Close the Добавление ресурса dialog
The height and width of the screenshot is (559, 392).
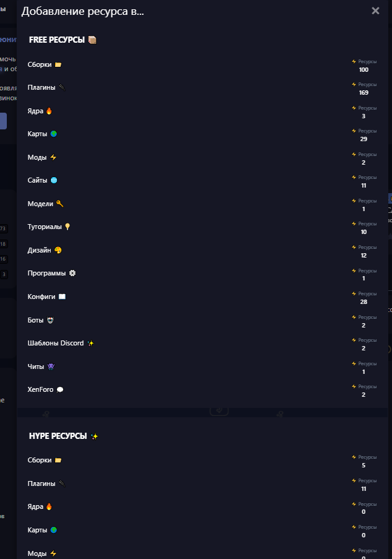pos(375,11)
